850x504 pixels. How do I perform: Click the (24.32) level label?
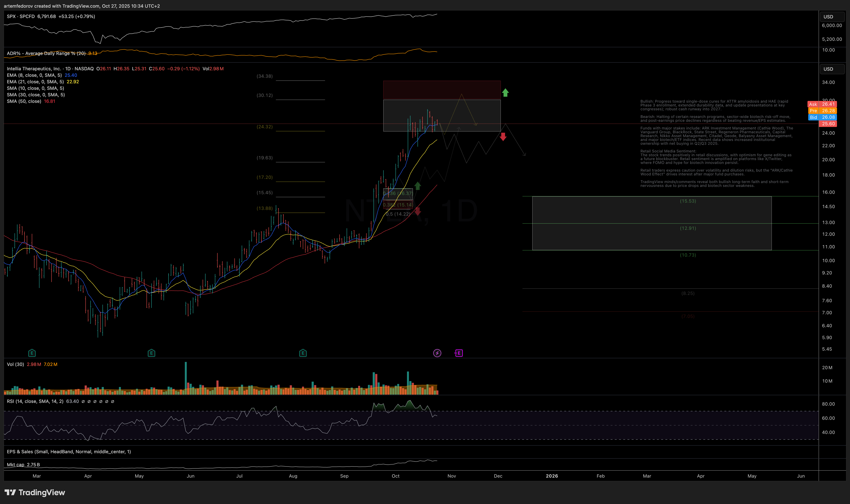[x=264, y=127]
